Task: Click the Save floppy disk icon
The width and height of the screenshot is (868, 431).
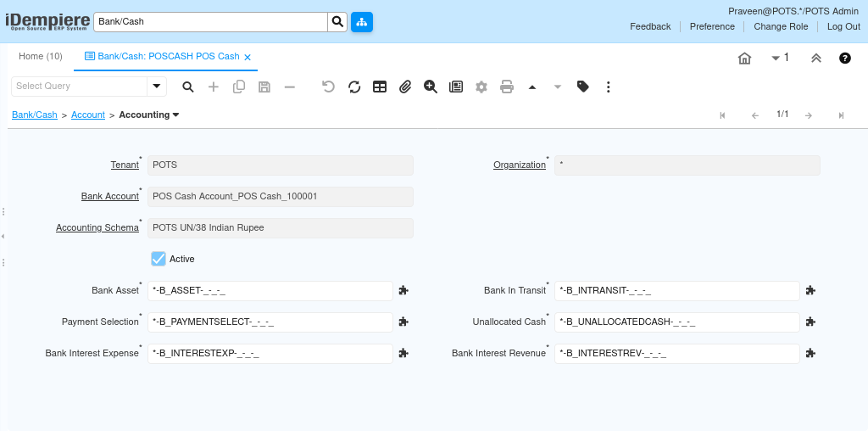Action: [264, 87]
